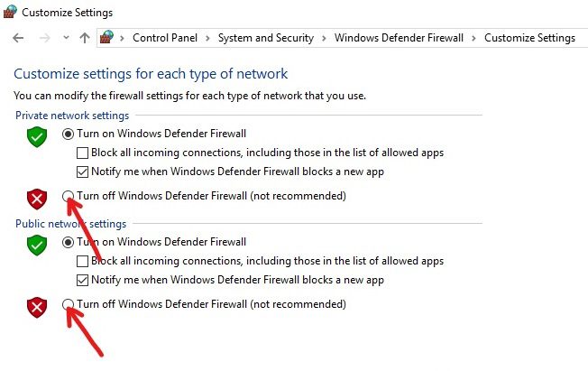Click red shield icon in Public settings
The height and width of the screenshot is (371, 588).
(x=37, y=307)
